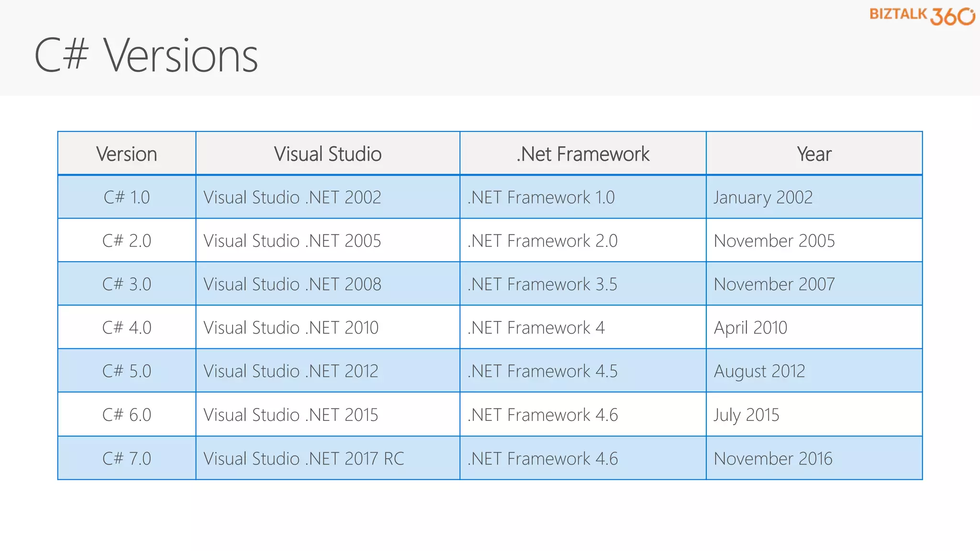This screenshot has height=551, width=980.
Task: Select the 'C# 6.0' cell
Action: [x=127, y=415]
